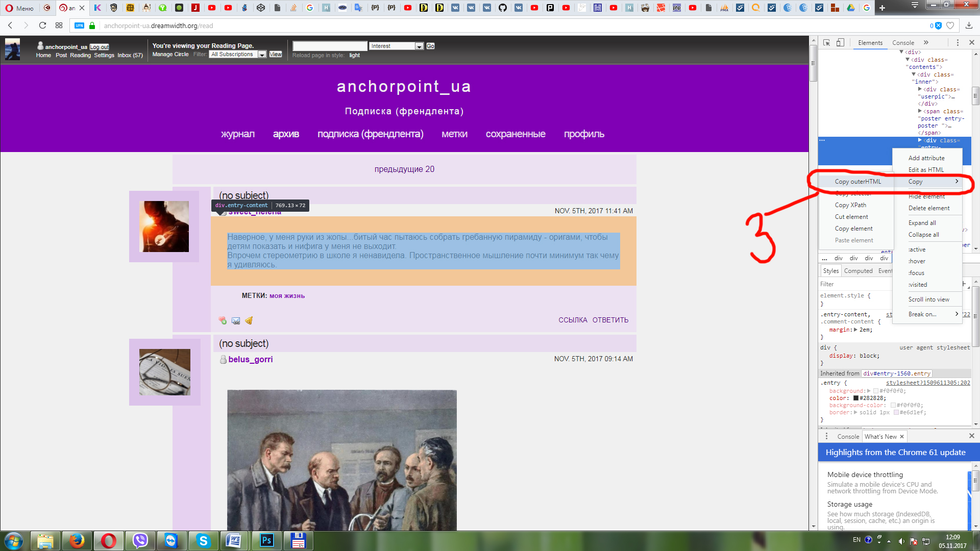
Task: Switch to the Console tab in DevTools
Action: (x=903, y=43)
